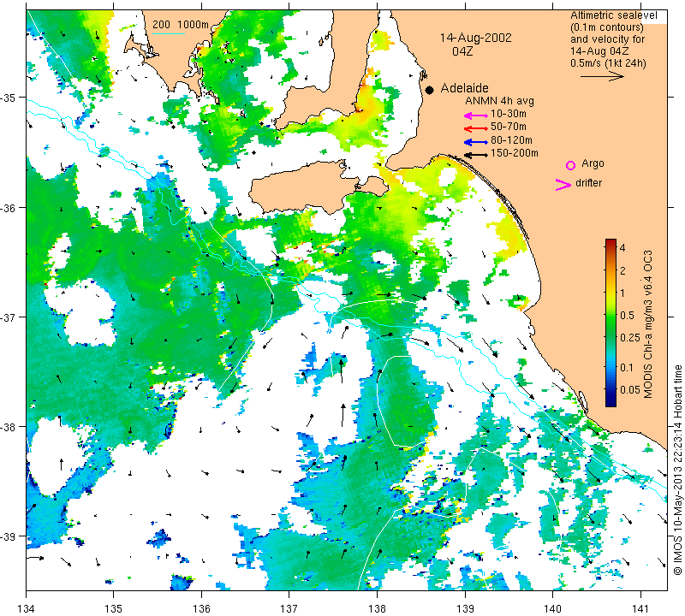The width and height of the screenshot is (685, 616).
Task: Click the latitude axis label '-39'
Action: pos(9,536)
